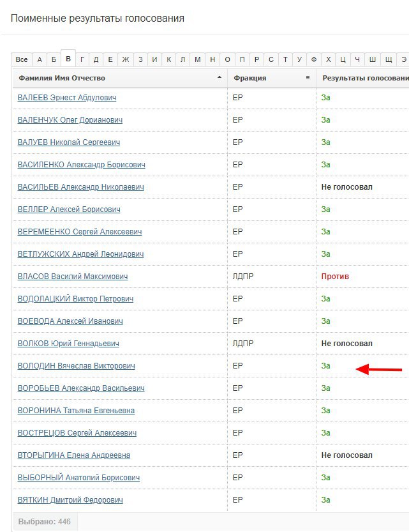
Task: Switch to letter А tab
Action: click(x=40, y=59)
